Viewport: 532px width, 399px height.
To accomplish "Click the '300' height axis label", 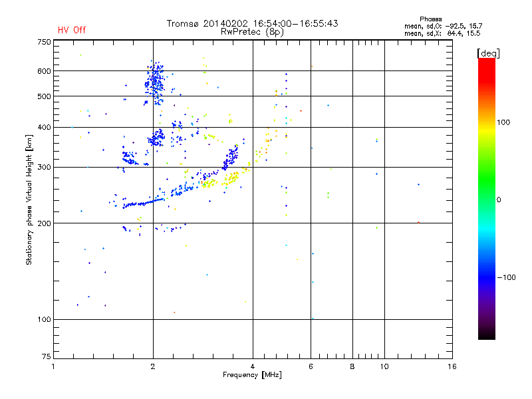I will [44, 168].
